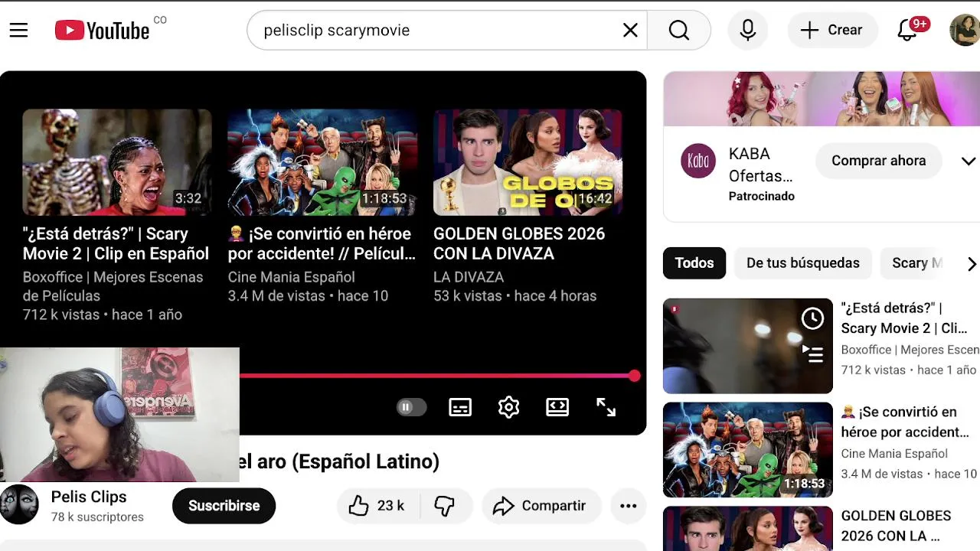Open Pelis Clips channel avatar
The height and width of the screenshot is (551, 980).
coord(19,505)
